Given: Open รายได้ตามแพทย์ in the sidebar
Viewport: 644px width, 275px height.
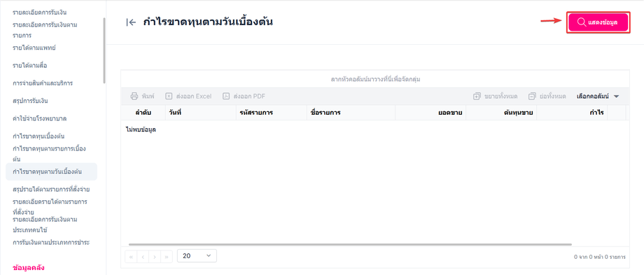Looking at the screenshot, I should (34, 48).
